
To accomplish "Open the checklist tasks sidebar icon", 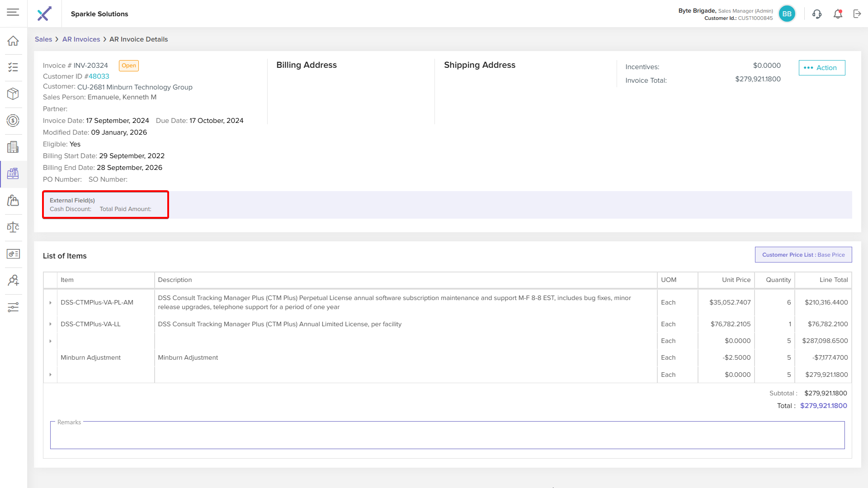I will [13, 67].
